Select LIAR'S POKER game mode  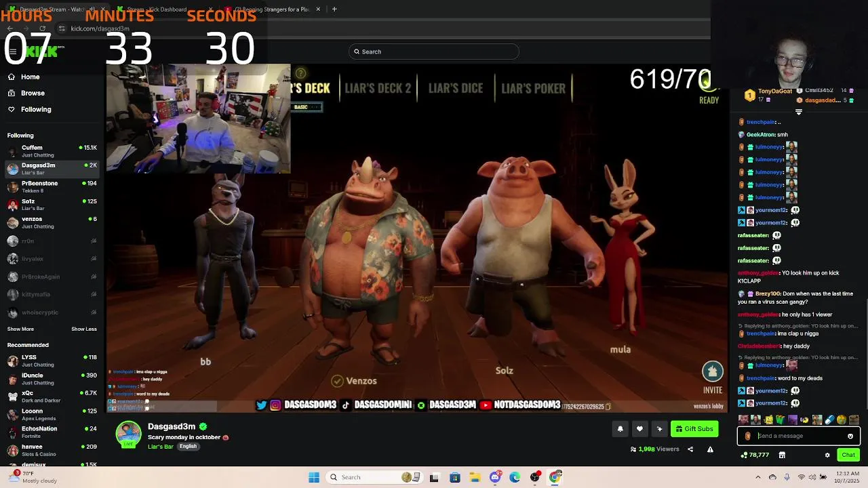[533, 88]
